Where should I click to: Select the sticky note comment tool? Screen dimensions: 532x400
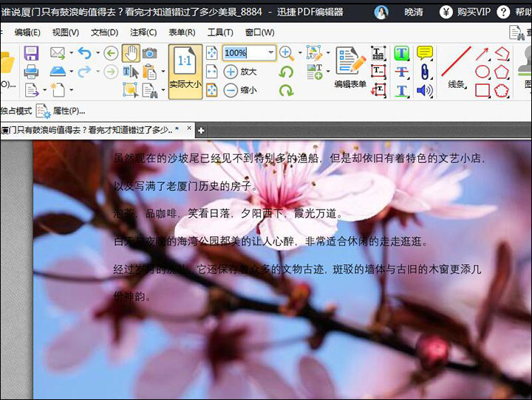point(424,52)
